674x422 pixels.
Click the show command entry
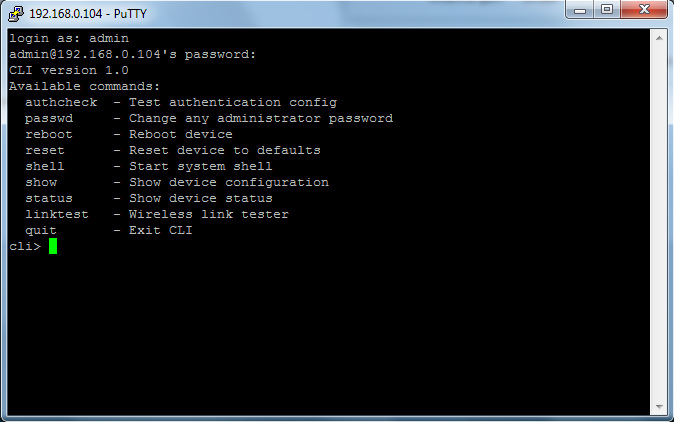click(177, 183)
